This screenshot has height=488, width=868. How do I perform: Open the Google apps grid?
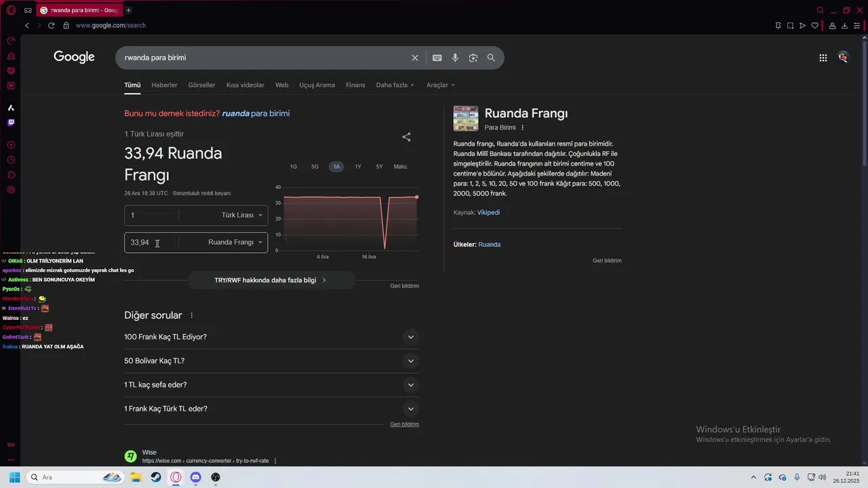click(x=823, y=58)
